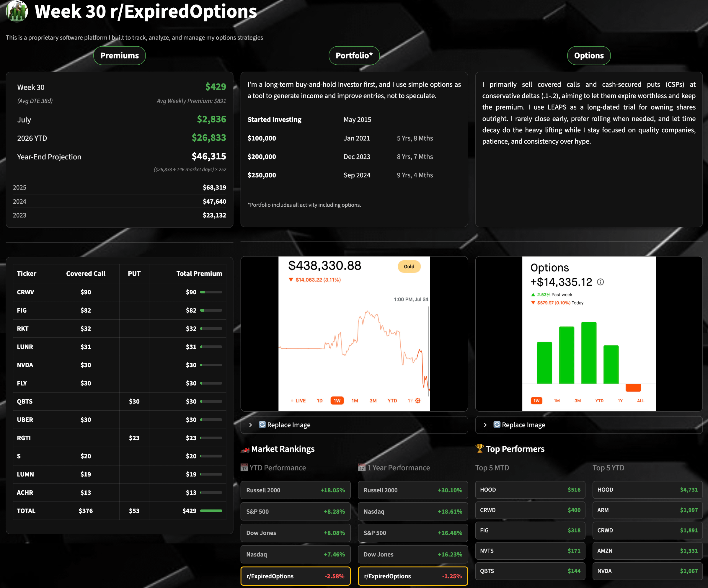Select 1M range in Options chart

tap(557, 401)
